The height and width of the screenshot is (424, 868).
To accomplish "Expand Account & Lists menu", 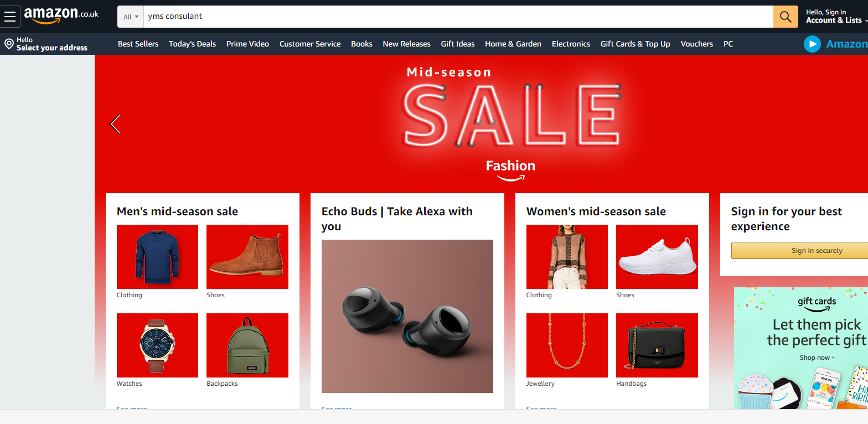I will [836, 17].
